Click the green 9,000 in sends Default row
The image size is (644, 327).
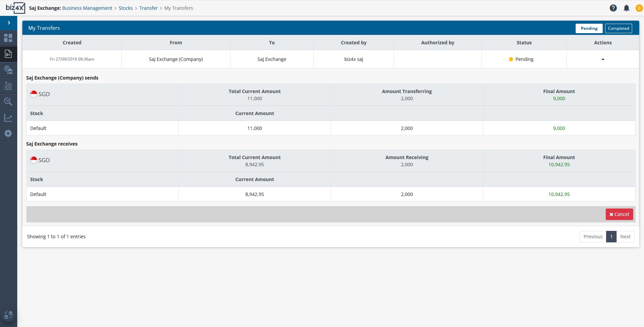559,128
